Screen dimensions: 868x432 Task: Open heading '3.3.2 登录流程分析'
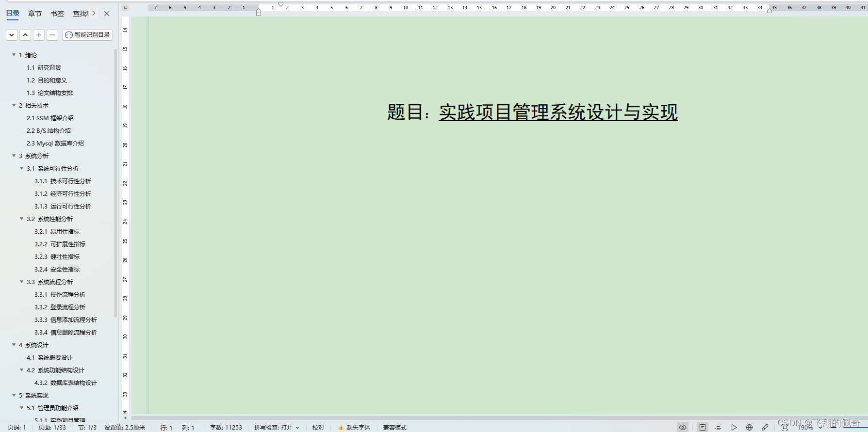click(60, 307)
